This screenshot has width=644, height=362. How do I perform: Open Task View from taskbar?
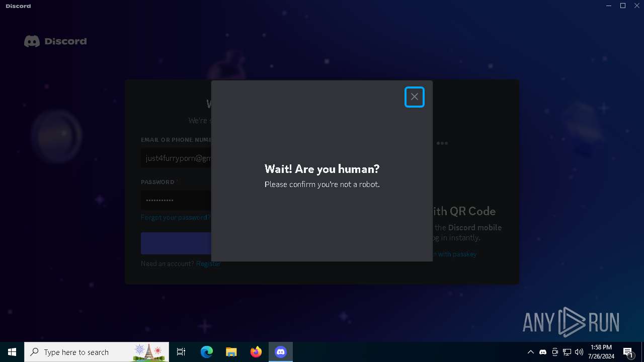tap(181, 352)
